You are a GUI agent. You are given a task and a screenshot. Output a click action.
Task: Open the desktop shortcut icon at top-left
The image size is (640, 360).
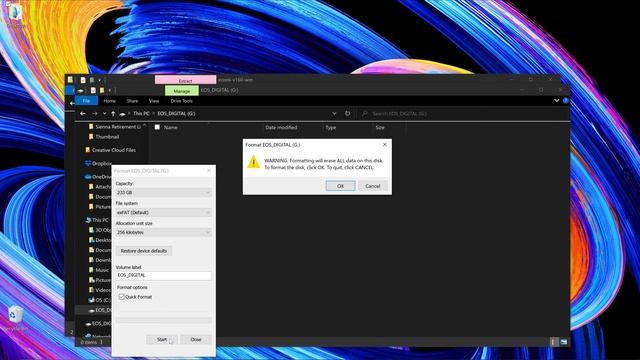(x=15, y=16)
